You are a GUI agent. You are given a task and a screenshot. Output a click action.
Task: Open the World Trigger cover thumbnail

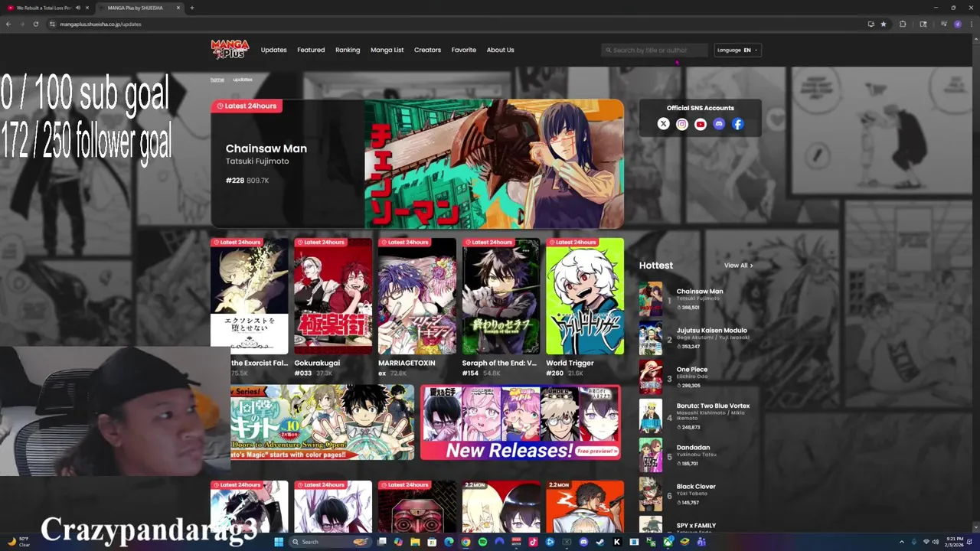point(585,296)
